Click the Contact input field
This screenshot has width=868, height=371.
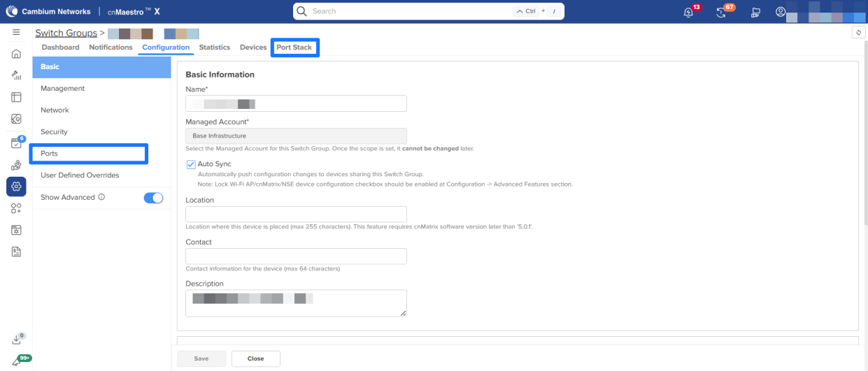[296, 256]
